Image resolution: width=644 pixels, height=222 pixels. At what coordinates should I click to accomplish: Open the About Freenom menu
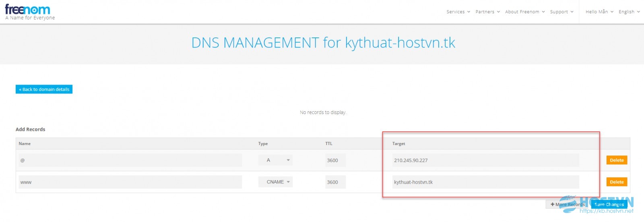(x=525, y=12)
